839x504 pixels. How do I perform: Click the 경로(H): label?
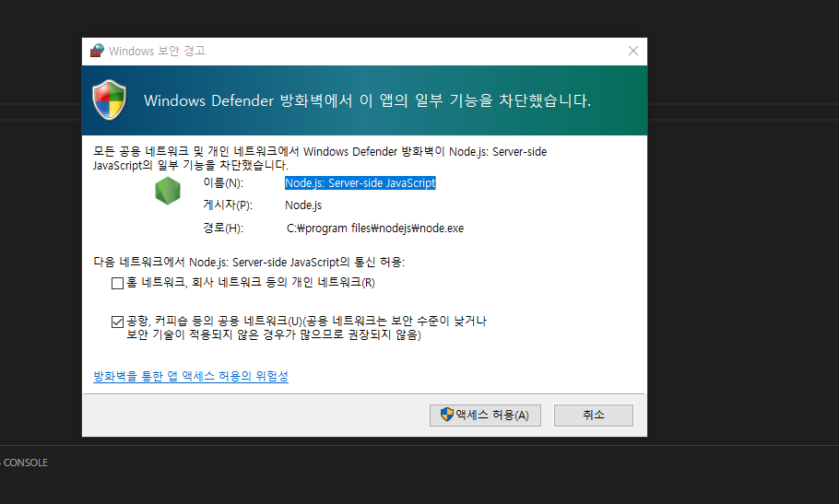click(223, 229)
